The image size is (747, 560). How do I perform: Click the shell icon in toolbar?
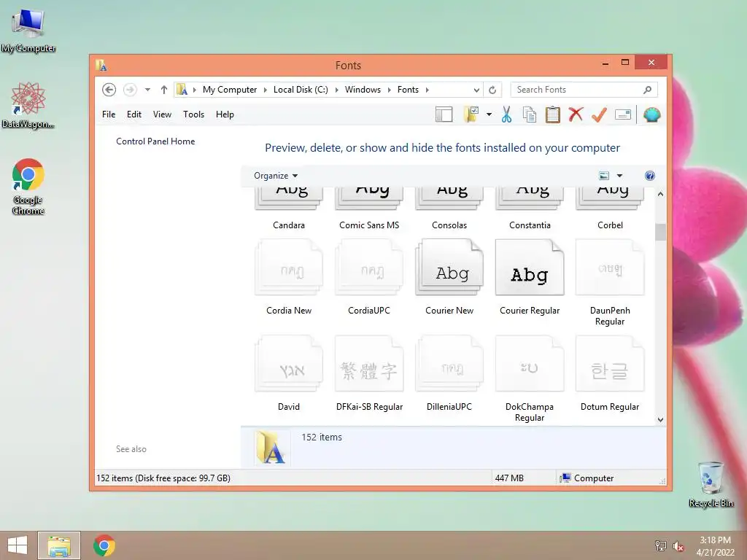pos(651,114)
